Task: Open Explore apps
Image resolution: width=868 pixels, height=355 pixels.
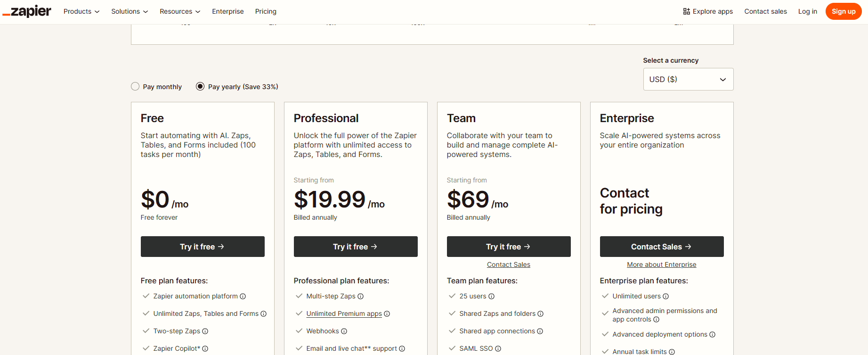Action: pyautogui.click(x=708, y=11)
